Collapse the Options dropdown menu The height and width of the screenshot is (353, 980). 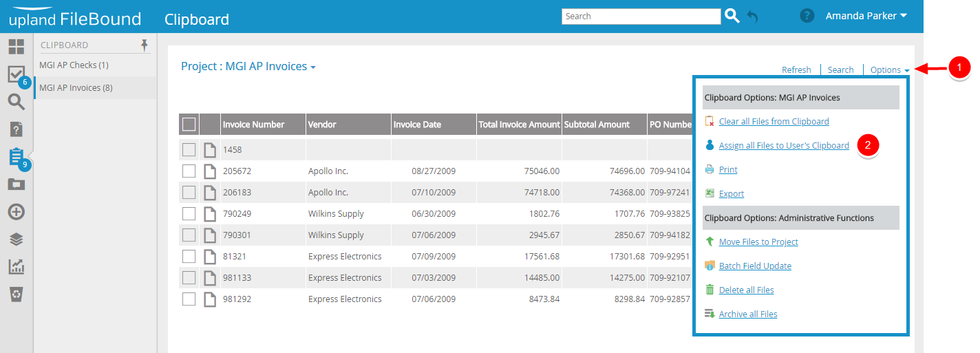pyautogui.click(x=889, y=69)
